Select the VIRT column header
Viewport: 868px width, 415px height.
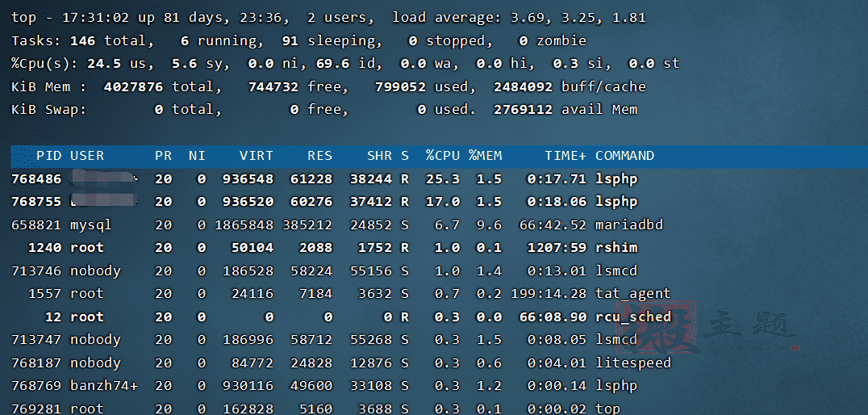[x=257, y=157]
